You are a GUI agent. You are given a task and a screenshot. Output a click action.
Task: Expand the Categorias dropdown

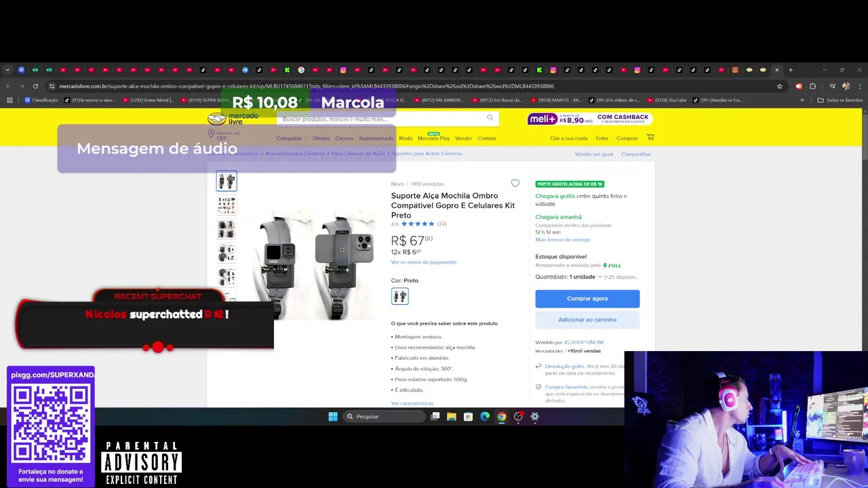tap(291, 138)
